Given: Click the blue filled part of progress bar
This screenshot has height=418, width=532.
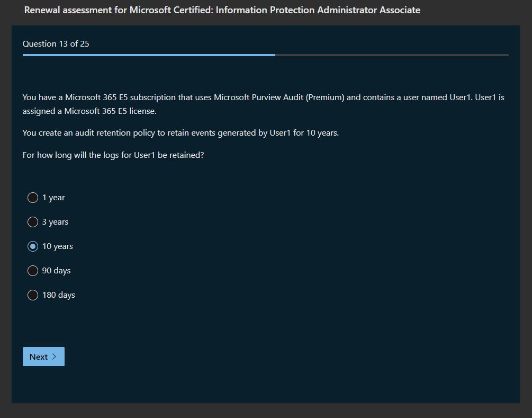Looking at the screenshot, I should 148,55.
